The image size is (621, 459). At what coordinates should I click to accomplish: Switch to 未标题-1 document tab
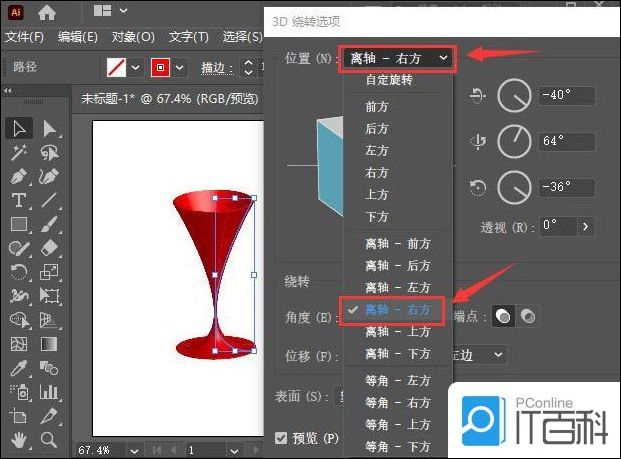click(x=170, y=98)
